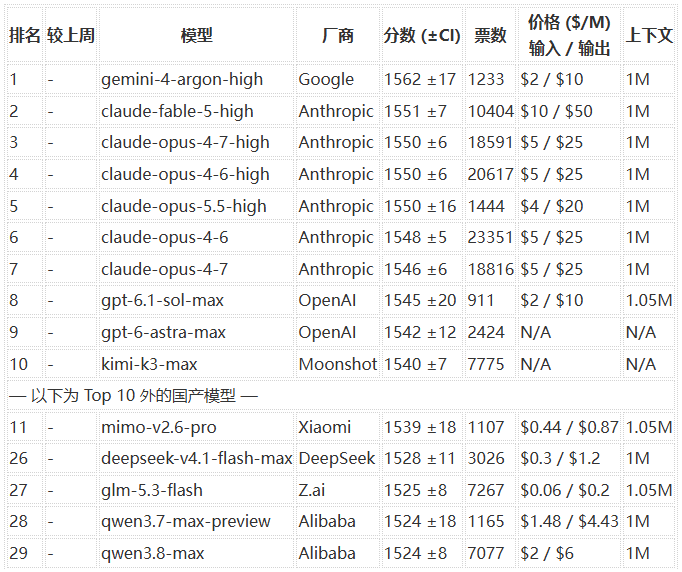Select the votes value 23351

pos(491,237)
